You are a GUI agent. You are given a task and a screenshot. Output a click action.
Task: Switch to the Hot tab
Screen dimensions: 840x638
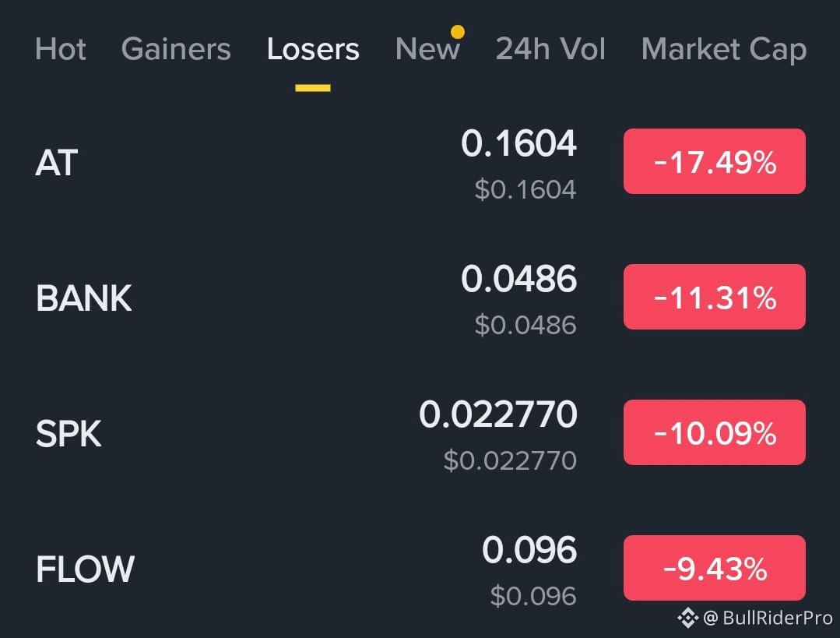pos(61,49)
